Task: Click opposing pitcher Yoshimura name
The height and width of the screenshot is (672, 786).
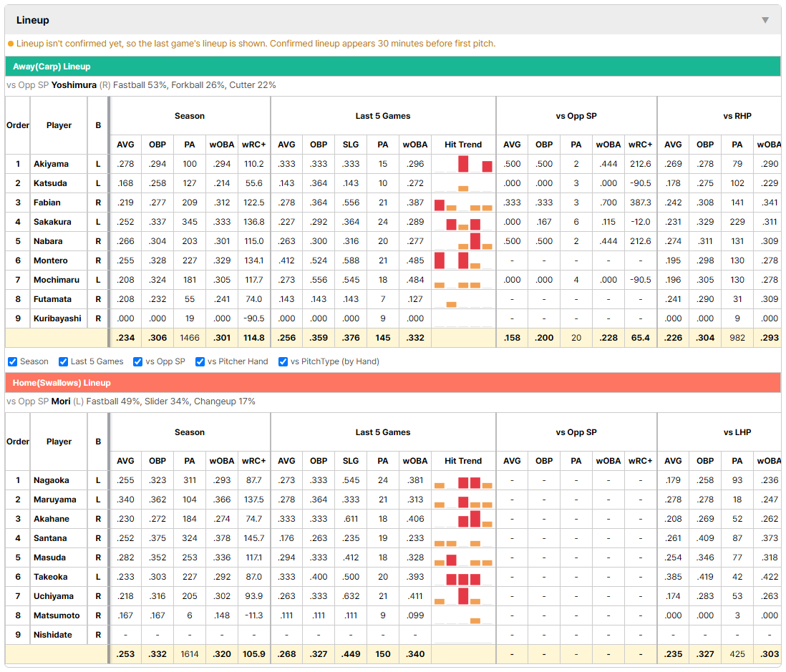Action: pyautogui.click(x=74, y=85)
